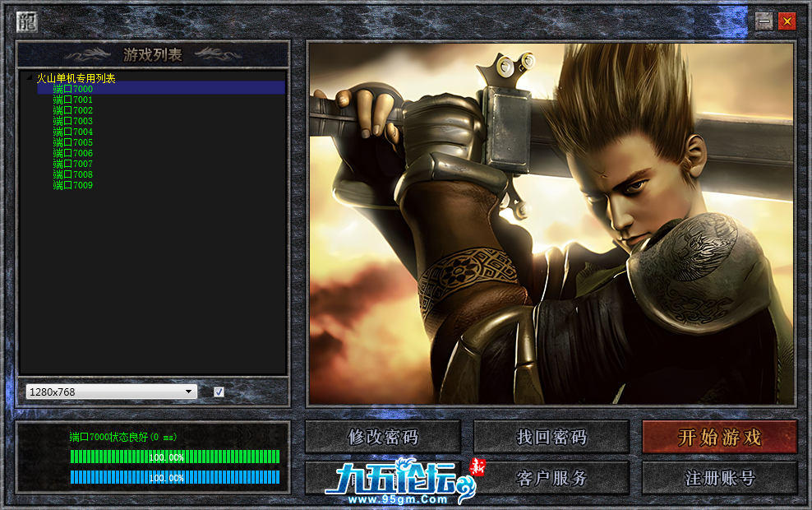Pick server 端口7003 from the list
This screenshot has height=510, width=812.
pos(73,121)
